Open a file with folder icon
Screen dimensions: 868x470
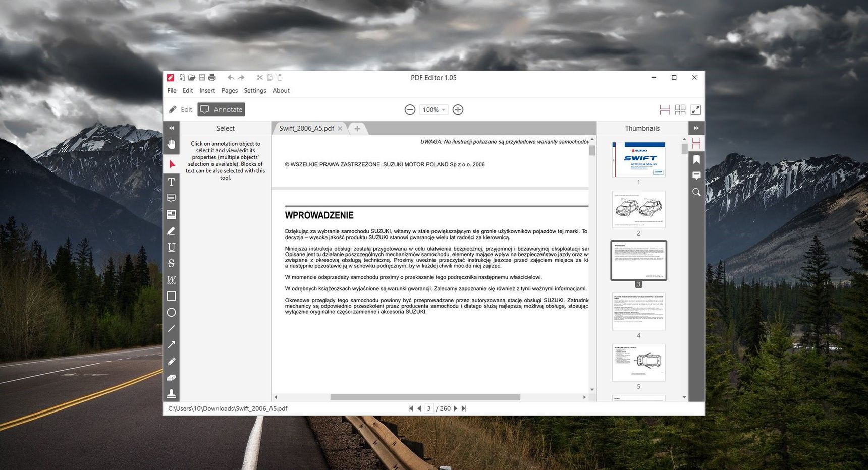(x=192, y=77)
